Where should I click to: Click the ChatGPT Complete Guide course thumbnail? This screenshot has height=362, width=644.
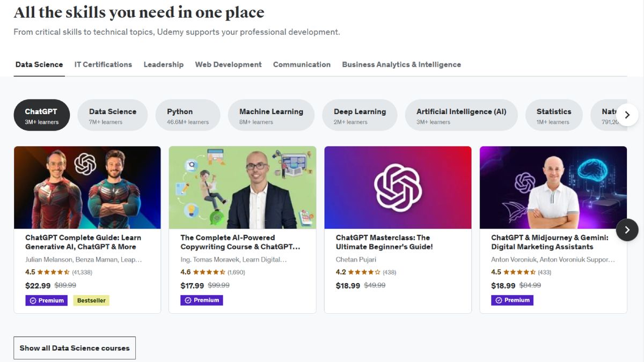87,188
